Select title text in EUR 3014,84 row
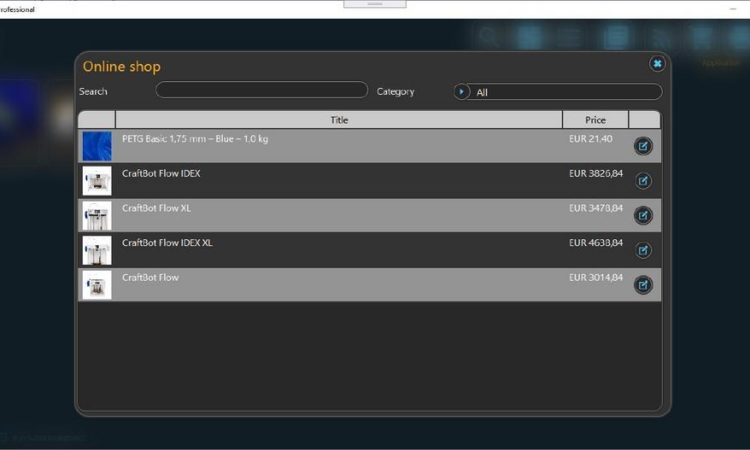This screenshot has width=750, height=450. 150,277
